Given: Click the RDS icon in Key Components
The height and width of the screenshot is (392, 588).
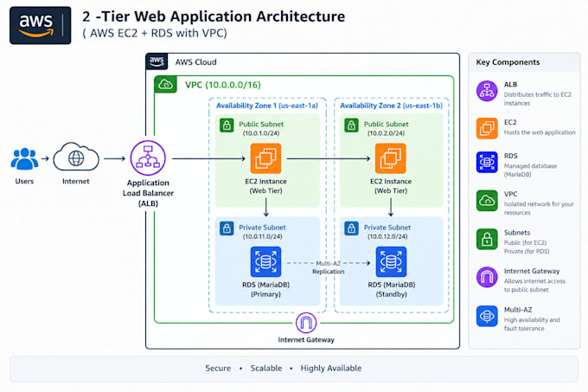Looking at the screenshot, I should [487, 162].
